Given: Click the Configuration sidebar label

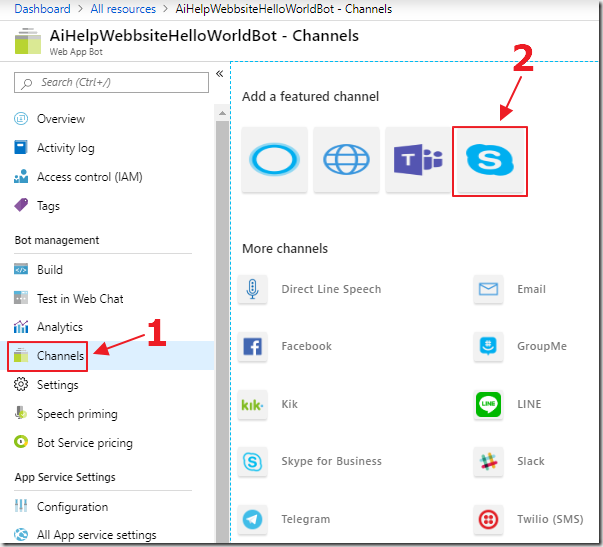Looking at the screenshot, I should [72, 507].
